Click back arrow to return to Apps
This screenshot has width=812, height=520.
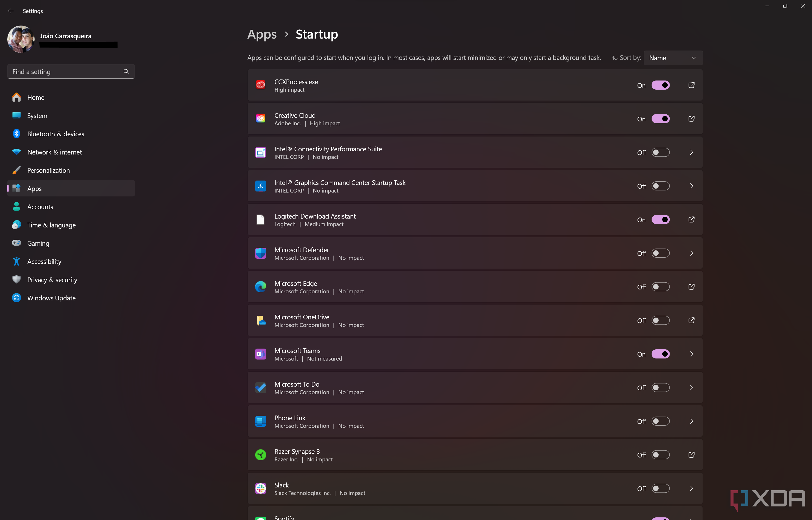click(11, 11)
